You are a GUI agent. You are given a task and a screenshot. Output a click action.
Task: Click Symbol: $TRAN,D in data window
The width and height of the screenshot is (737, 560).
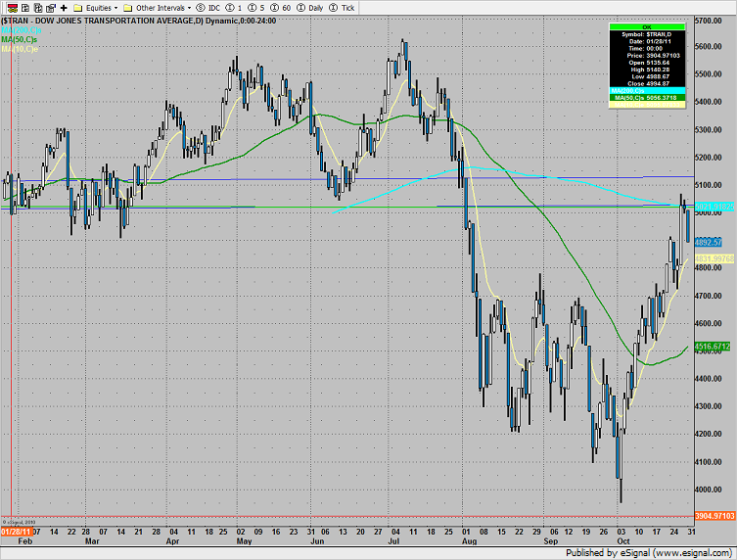point(647,34)
